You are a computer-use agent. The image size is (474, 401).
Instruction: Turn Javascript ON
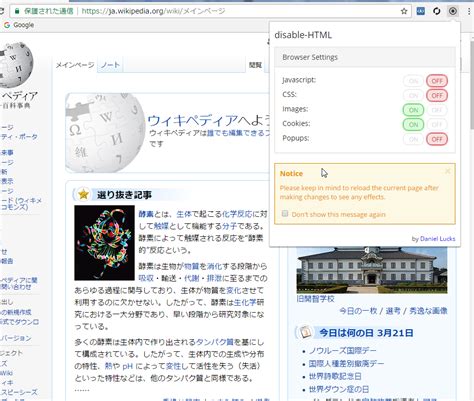tap(413, 81)
